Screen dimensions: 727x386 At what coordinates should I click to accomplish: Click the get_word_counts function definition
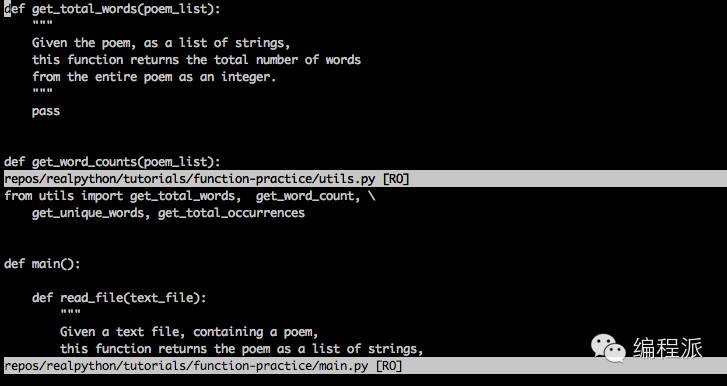click(112, 162)
